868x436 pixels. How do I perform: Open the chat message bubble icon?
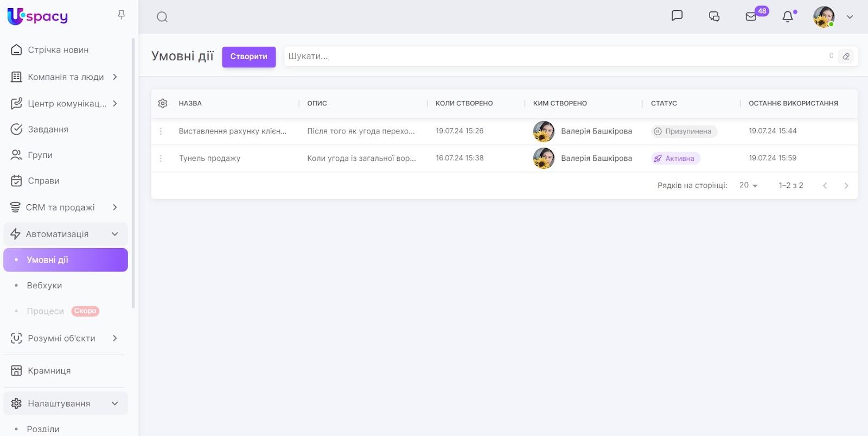(x=677, y=16)
